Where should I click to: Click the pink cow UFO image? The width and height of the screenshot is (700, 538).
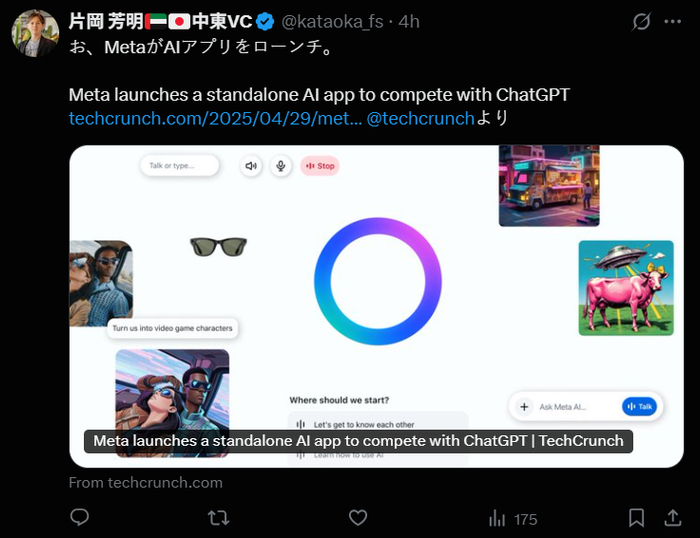(626, 288)
